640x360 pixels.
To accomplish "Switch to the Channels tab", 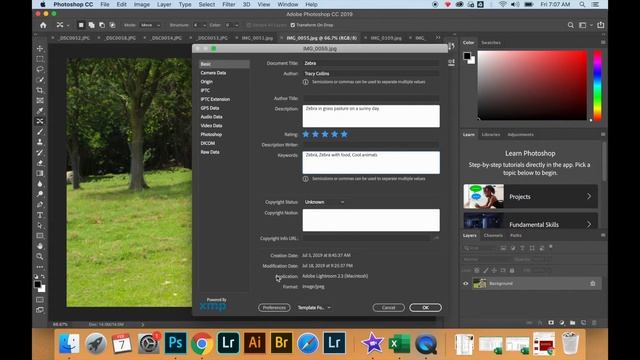I will (493, 236).
